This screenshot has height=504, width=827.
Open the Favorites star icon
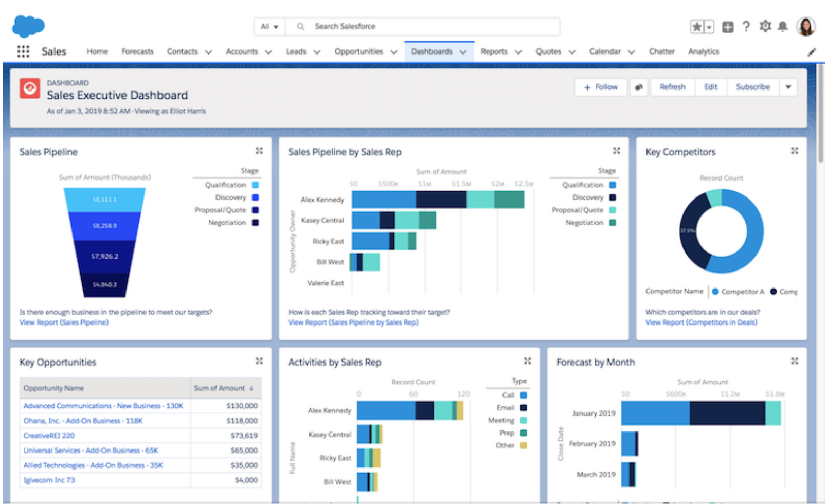pyautogui.click(x=696, y=27)
